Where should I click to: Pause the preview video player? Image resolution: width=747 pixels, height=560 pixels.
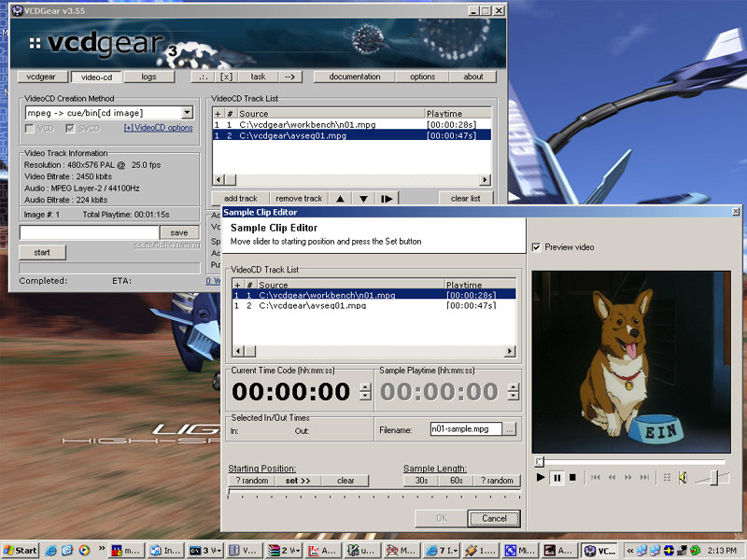(557, 477)
